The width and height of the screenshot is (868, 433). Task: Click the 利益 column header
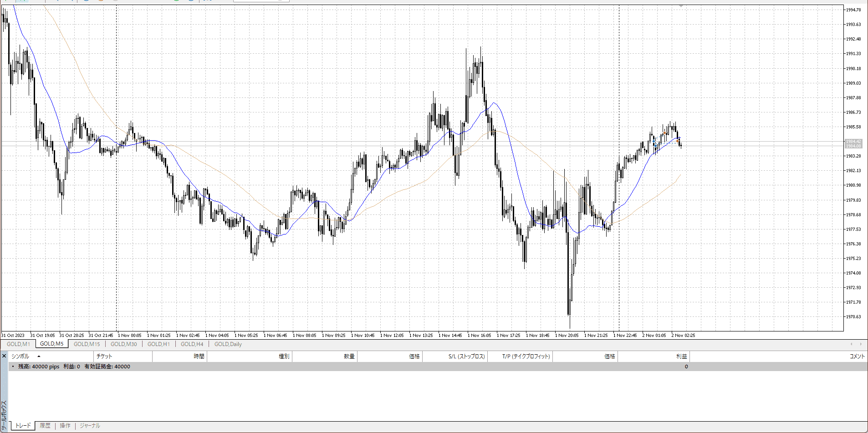681,357
